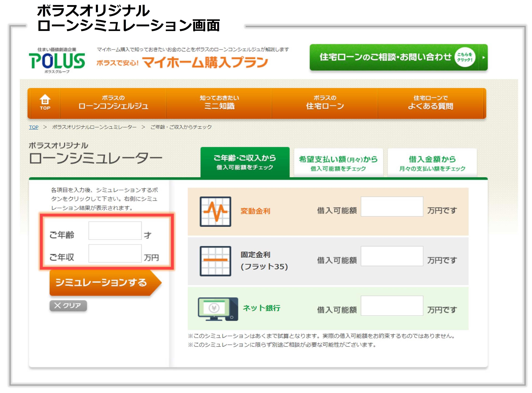This screenshot has width=532, height=393.
Task: Select ご年齢・ご収入から tab
Action: pos(245,162)
